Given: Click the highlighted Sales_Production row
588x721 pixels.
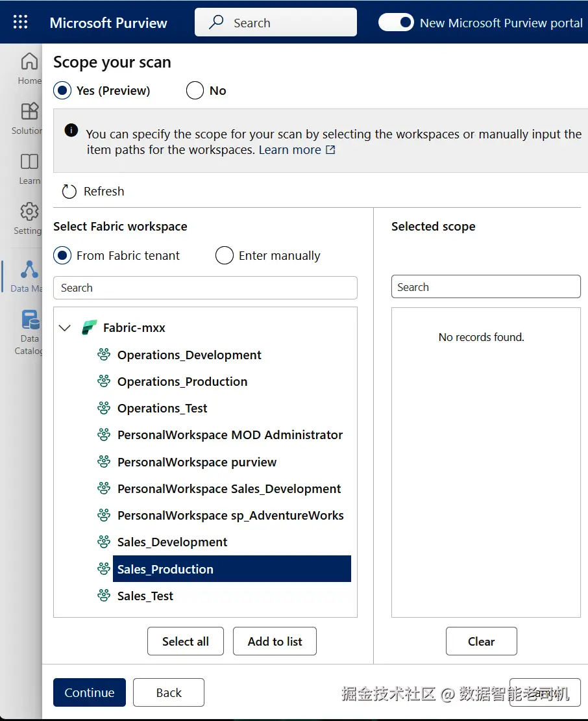Looking at the screenshot, I should [x=232, y=569].
